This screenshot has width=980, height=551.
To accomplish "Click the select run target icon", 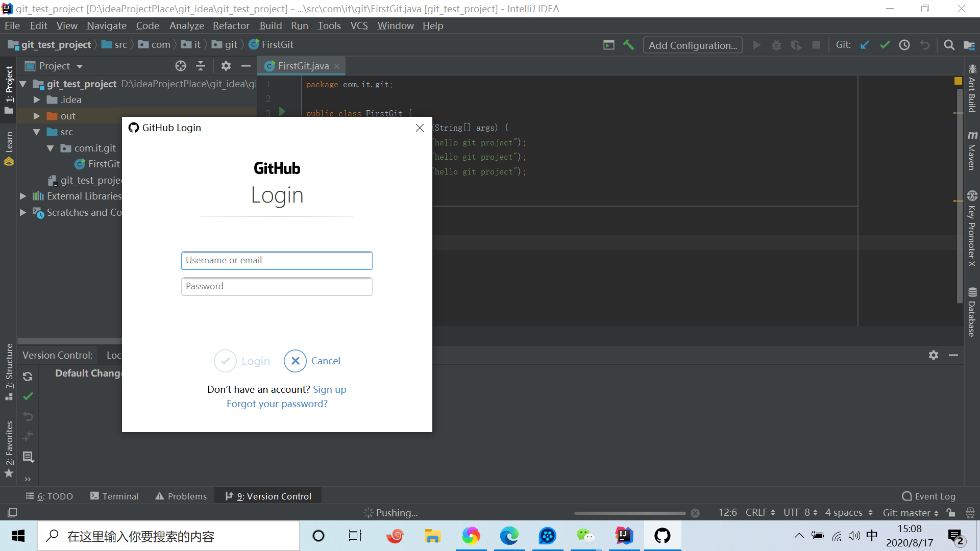I will pos(609,45).
